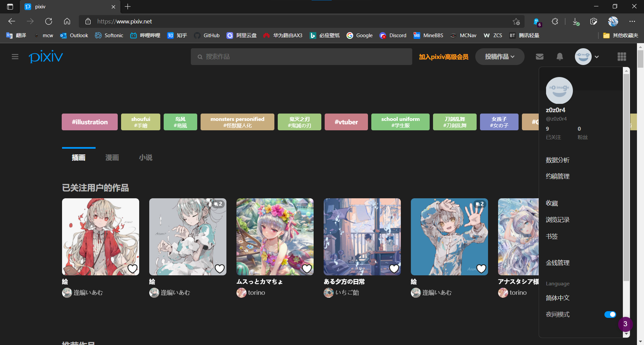Click the 搜索作品 search field

[x=301, y=57]
